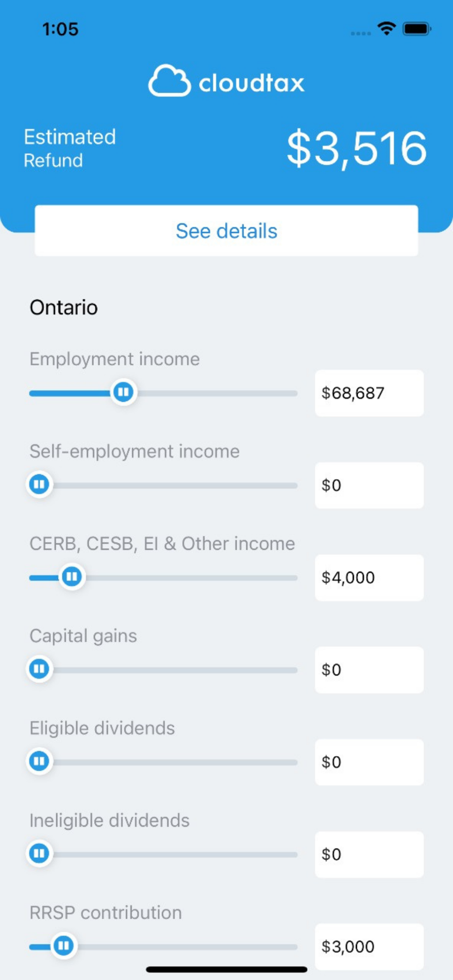Tap the $3,516 estimated refund amount
Screen dimensions: 453x980
356,148
